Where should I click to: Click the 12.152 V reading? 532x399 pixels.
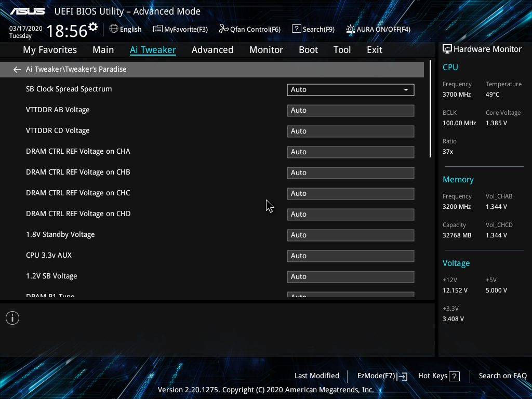click(455, 290)
